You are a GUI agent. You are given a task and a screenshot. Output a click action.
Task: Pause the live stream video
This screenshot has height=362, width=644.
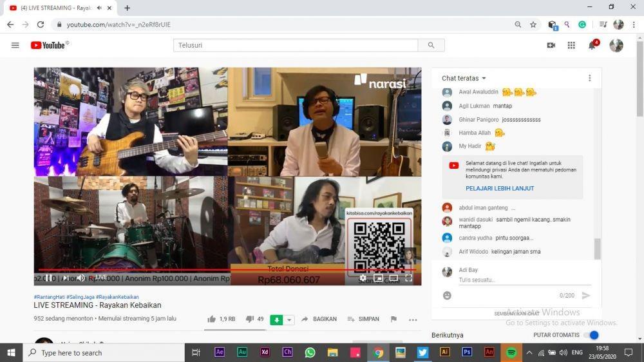click(48, 278)
